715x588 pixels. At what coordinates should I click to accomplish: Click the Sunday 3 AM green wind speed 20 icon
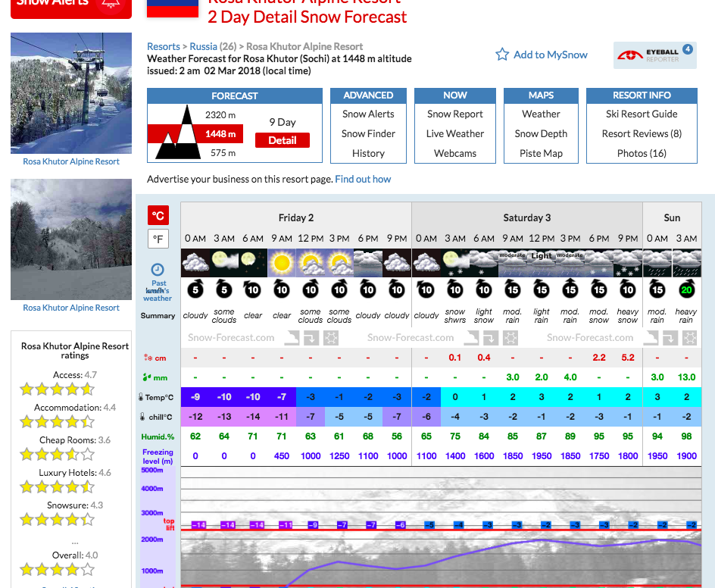click(x=686, y=289)
